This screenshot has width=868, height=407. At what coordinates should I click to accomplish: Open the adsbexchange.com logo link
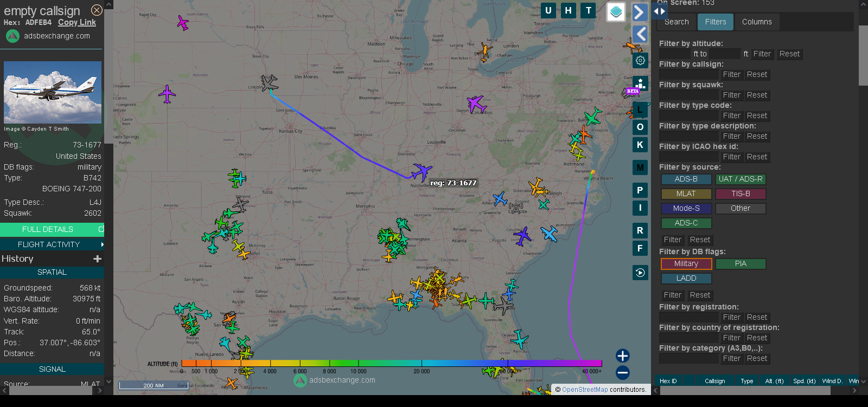point(48,36)
